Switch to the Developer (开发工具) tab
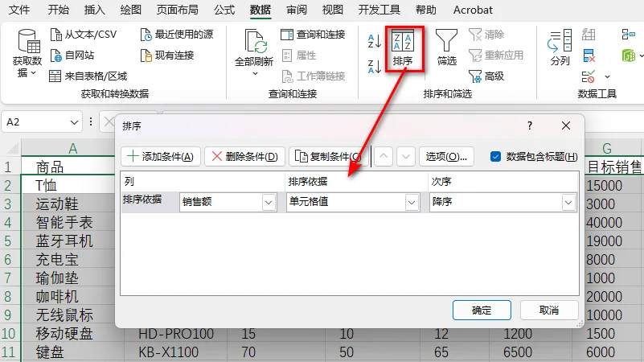 coord(379,10)
